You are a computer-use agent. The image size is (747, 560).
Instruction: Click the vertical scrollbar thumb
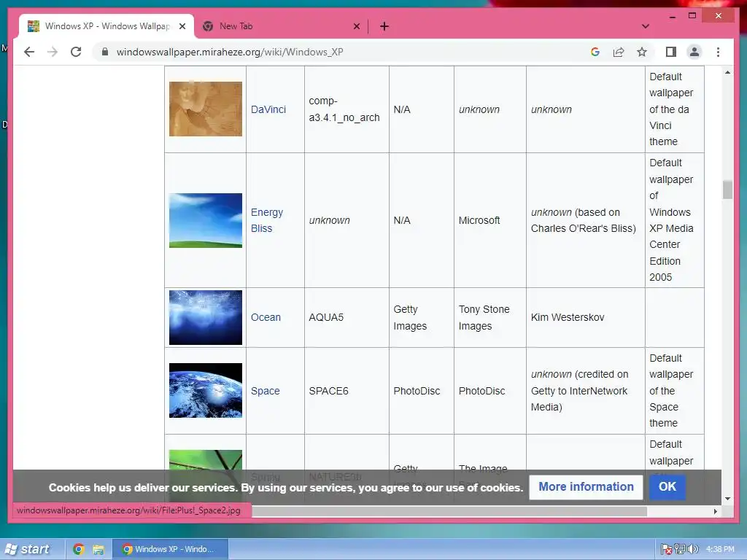(727, 190)
